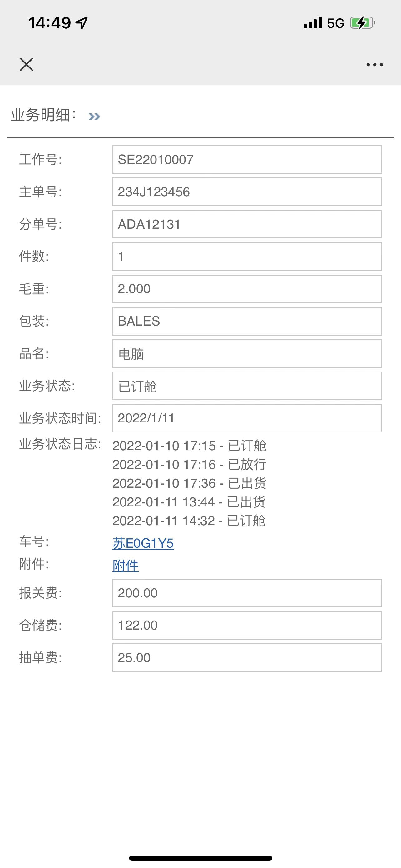This screenshot has height=868, width=401.
Task: Select the 品名 field showing 电脑
Action: [x=247, y=353]
